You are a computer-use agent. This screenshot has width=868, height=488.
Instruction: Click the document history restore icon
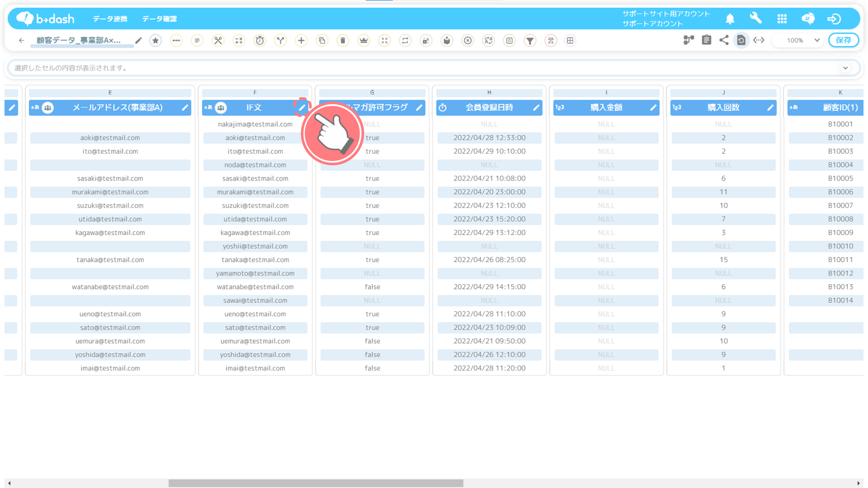(x=741, y=40)
